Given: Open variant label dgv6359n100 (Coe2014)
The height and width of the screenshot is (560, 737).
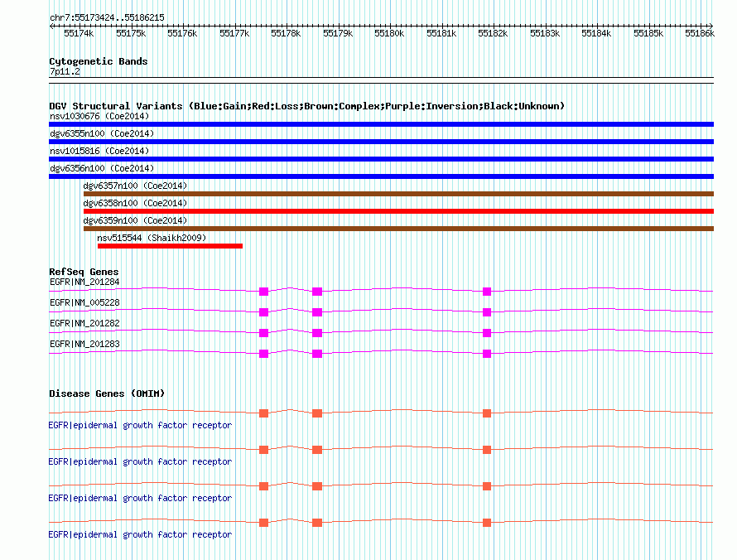Looking at the screenshot, I should tap(135, 220).
